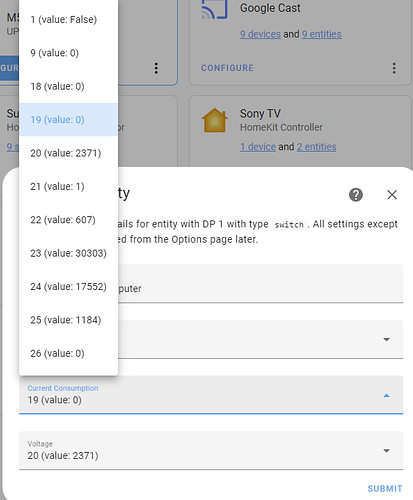Open the '9 entities' Google Cast link
Screen dimensions: 413x500
[322, 34]
